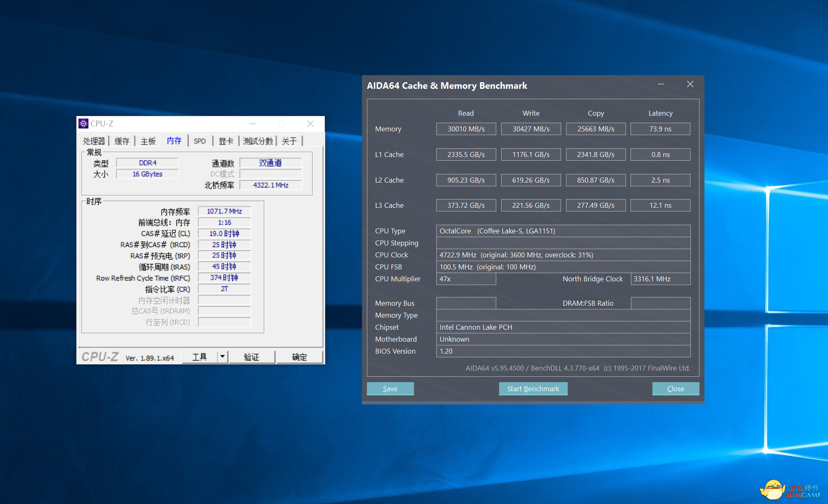Click the L1 Cache Write value 1176.1 GB/s

coord(531,155)
